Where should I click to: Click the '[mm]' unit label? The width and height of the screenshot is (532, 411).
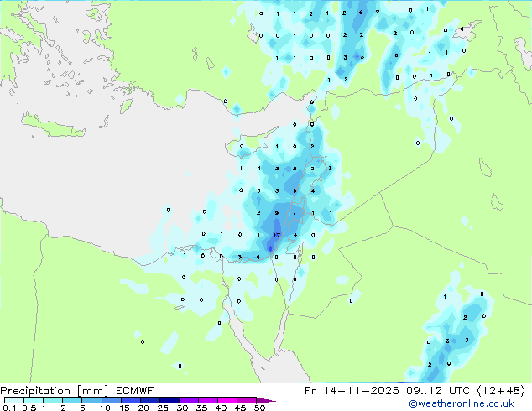pos(93,391)
